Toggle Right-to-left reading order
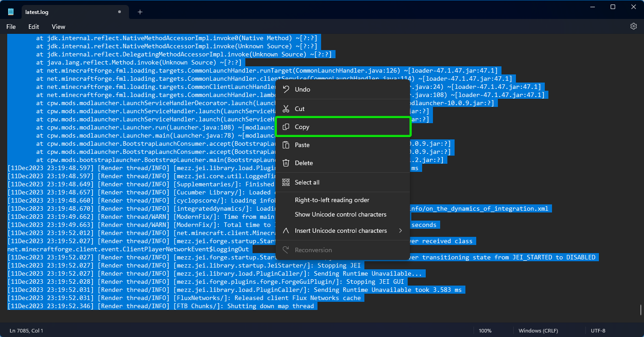This screenshot has height=337, width=644. pos(343,200)
